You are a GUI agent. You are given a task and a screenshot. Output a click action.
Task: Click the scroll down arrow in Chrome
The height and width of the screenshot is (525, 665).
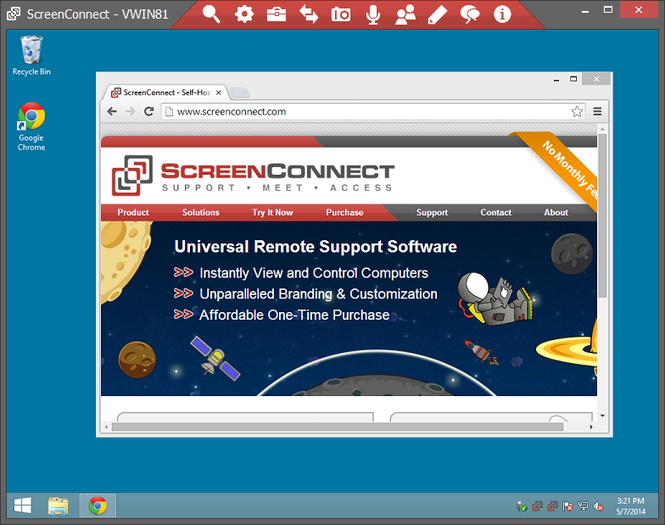click(x=603, y=416)
